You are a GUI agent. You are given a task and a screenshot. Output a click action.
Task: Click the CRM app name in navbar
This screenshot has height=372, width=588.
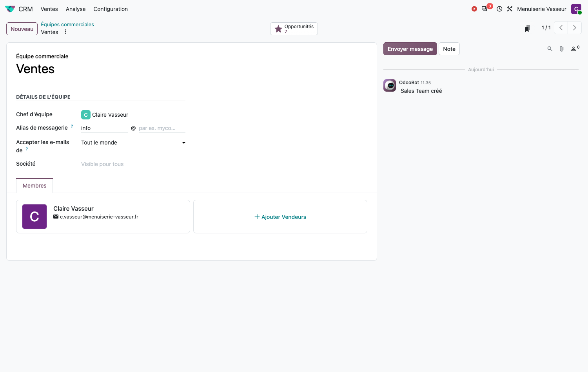[x=25, y=9]
